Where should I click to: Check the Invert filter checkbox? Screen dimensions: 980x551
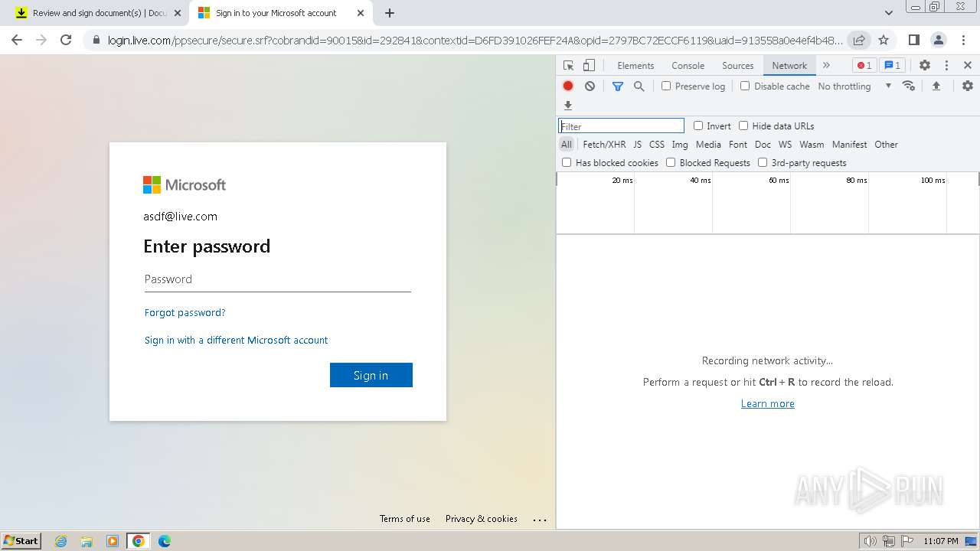pyautogui.click(x=698, y=126)
